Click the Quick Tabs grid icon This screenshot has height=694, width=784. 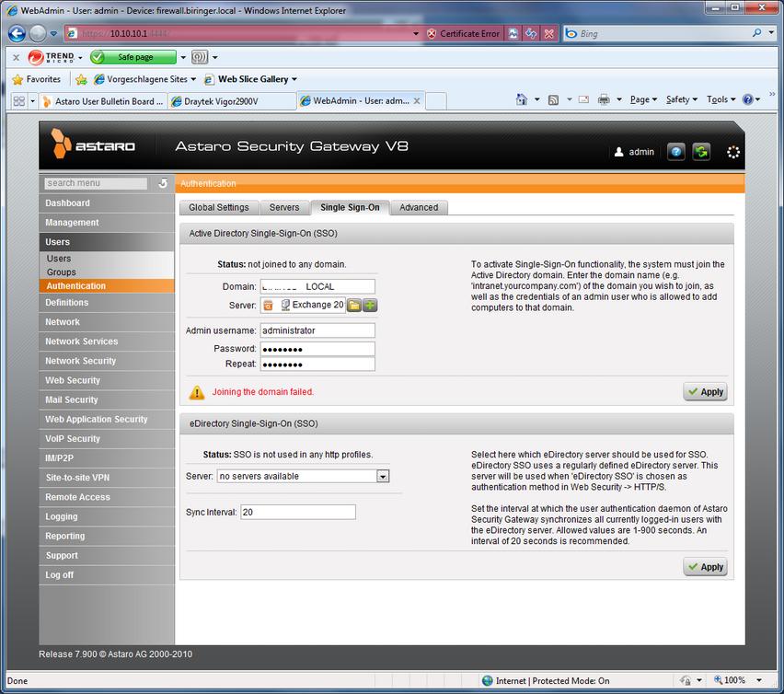(x=19, y=101)
